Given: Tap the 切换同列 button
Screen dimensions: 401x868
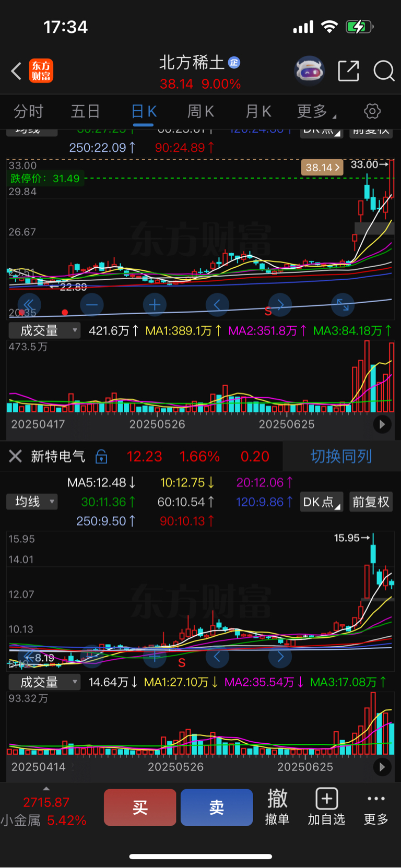Looking at the screenshot, I should (341, 456).
